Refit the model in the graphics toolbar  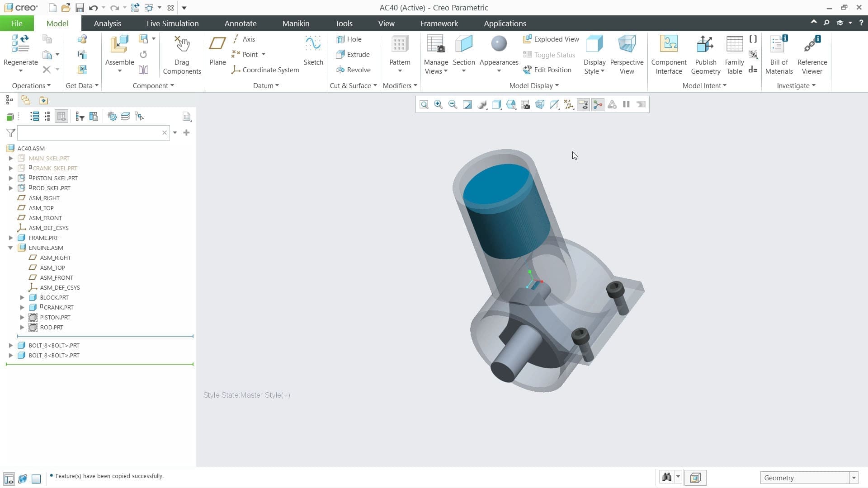(424, 104)
